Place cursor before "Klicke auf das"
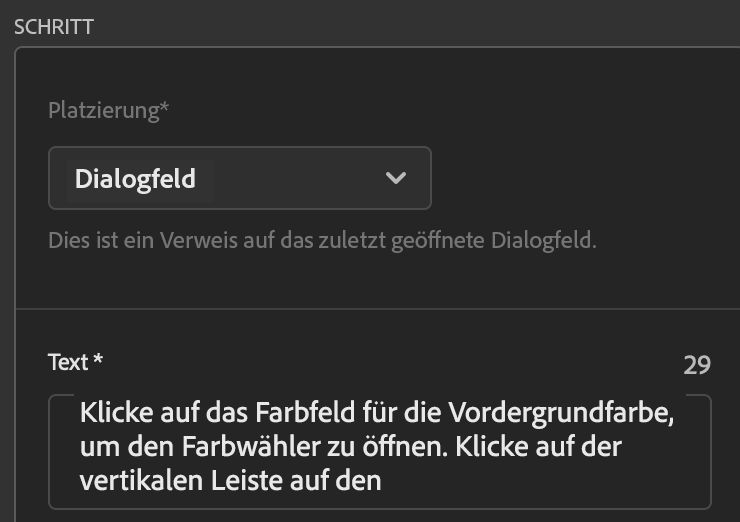 click(80, 412)
